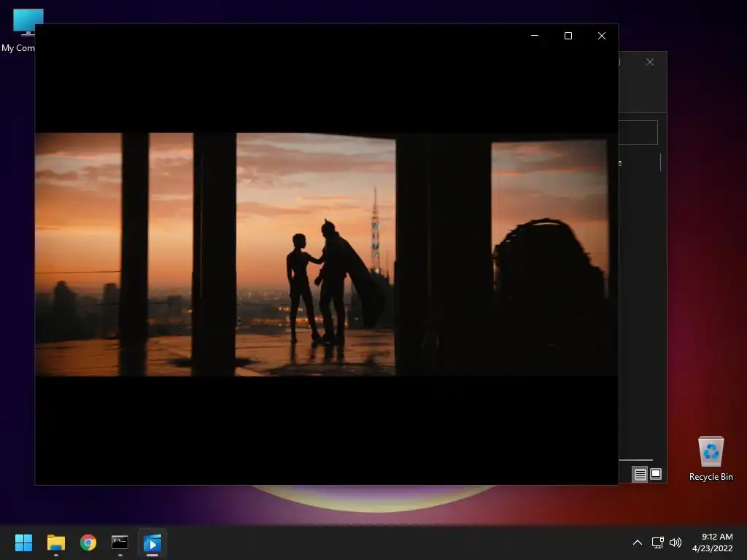The height and width of the screenshot is (560, 747).
Task: Open File Explorer from the taskbar
Action: [x=55, y=542]
